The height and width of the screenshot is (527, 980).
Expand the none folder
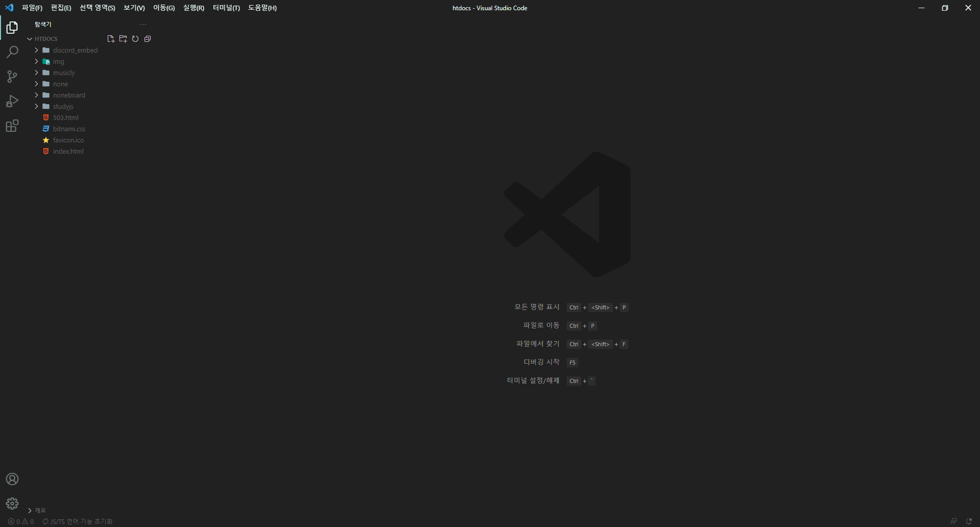coord(36,84)
